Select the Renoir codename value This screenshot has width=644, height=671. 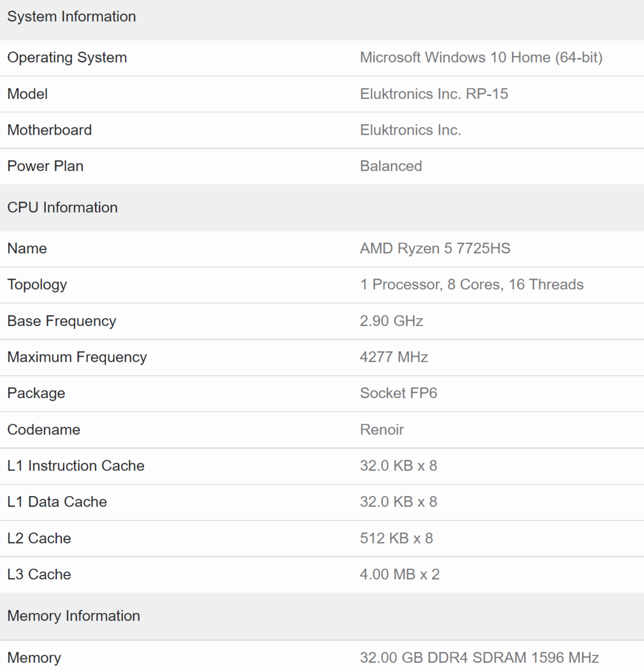coord(382,429)
